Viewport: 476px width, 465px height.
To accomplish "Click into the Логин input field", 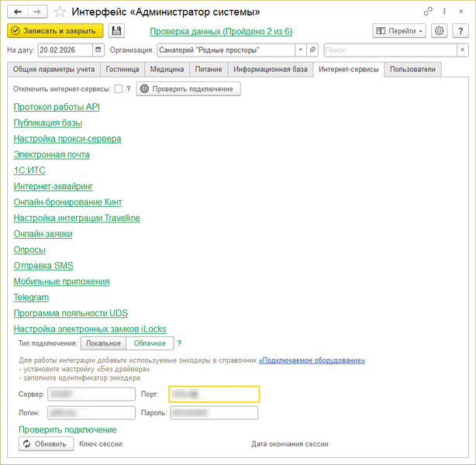I will tap(91, 413).
